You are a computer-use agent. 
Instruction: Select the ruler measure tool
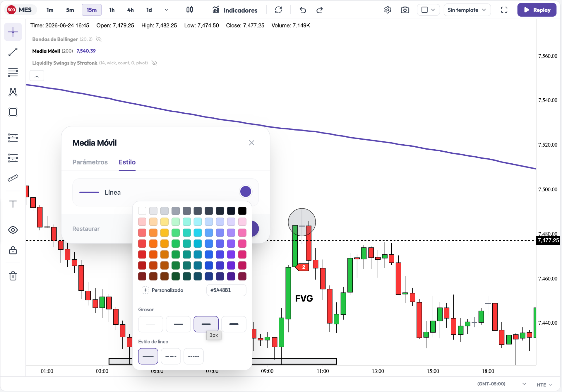pyautogui.click(x=13, y=178)
